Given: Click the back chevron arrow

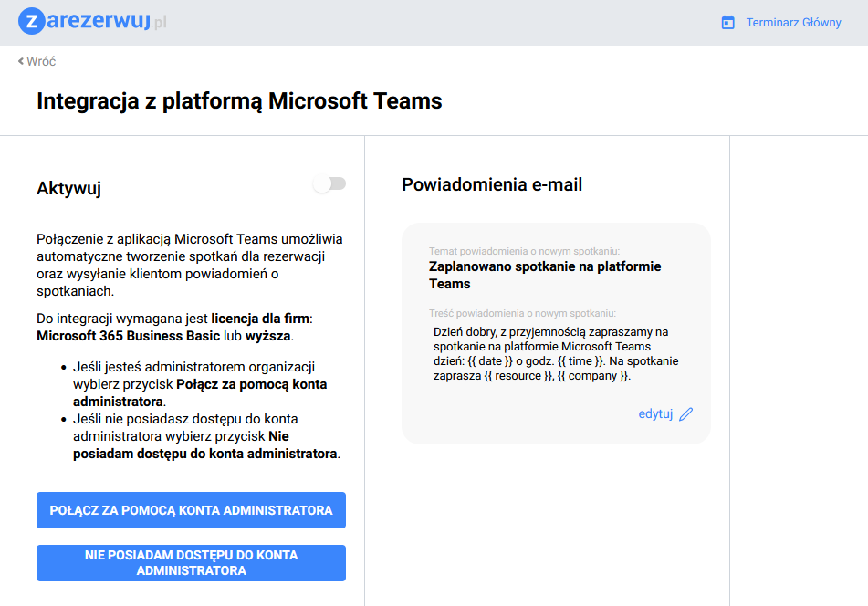Looking at the screenshot, I should click(x=21, y=61).
